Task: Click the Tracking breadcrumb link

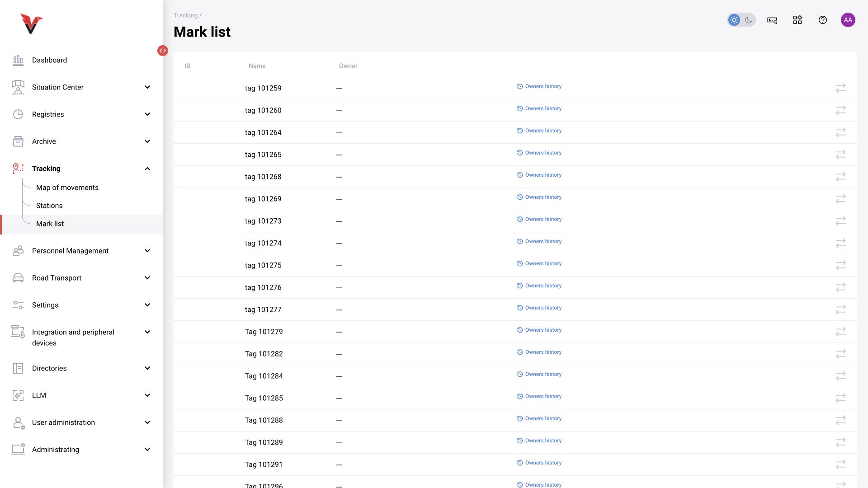Action: click(x=185, y=15)
